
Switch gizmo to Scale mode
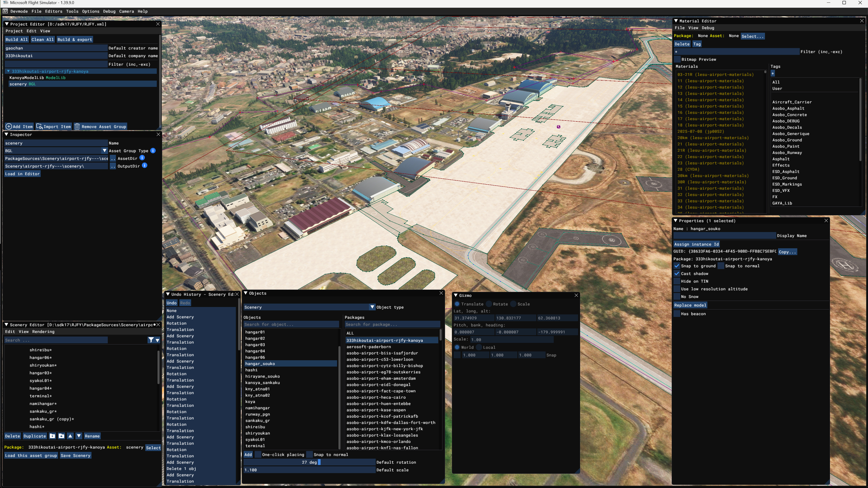513,304
